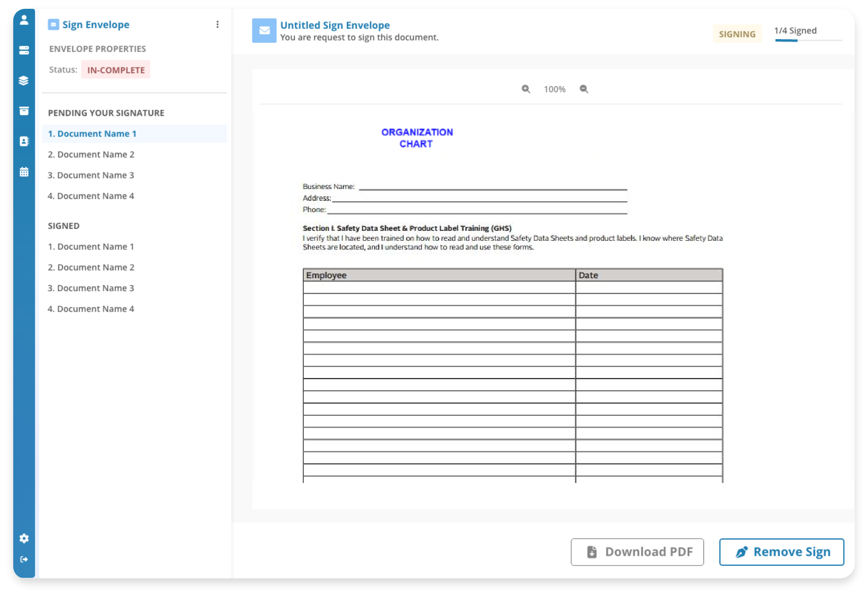
Task: Open the contacts book sidebar icon
Action: coord(24,141)
